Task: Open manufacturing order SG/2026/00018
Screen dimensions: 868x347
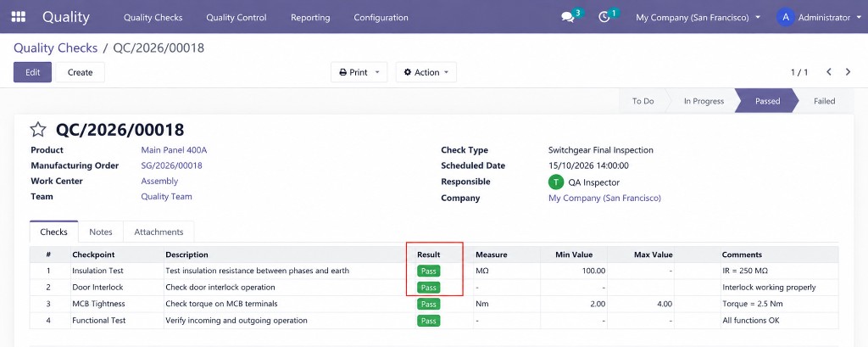Action: pos(171,165)
